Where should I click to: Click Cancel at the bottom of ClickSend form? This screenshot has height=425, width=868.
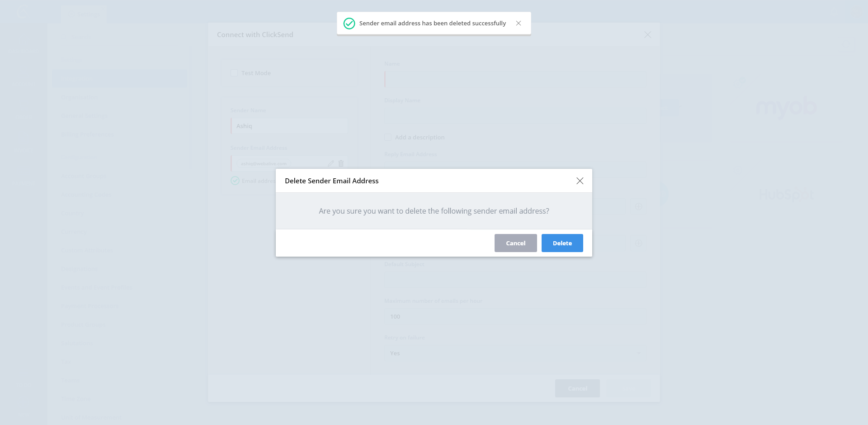click(577, 388)
